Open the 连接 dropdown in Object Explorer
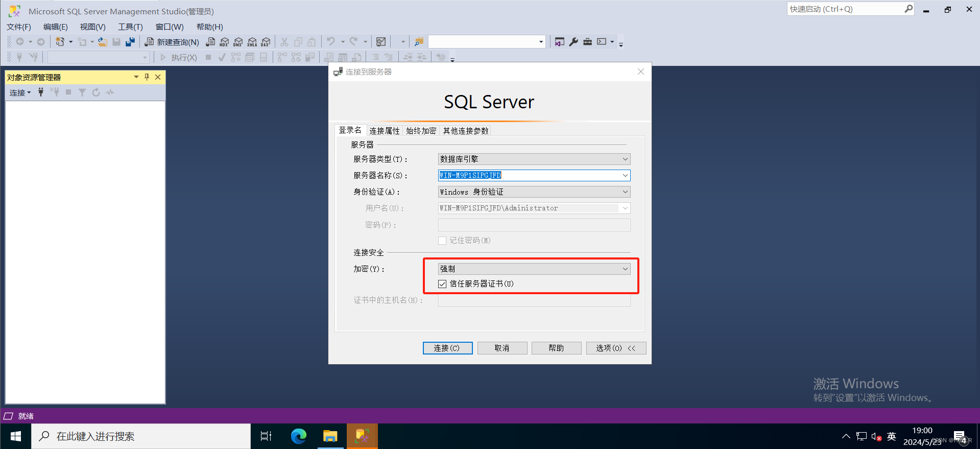Image resolution: width=980 pixels, height=449 pixels. tap(20, 92)
